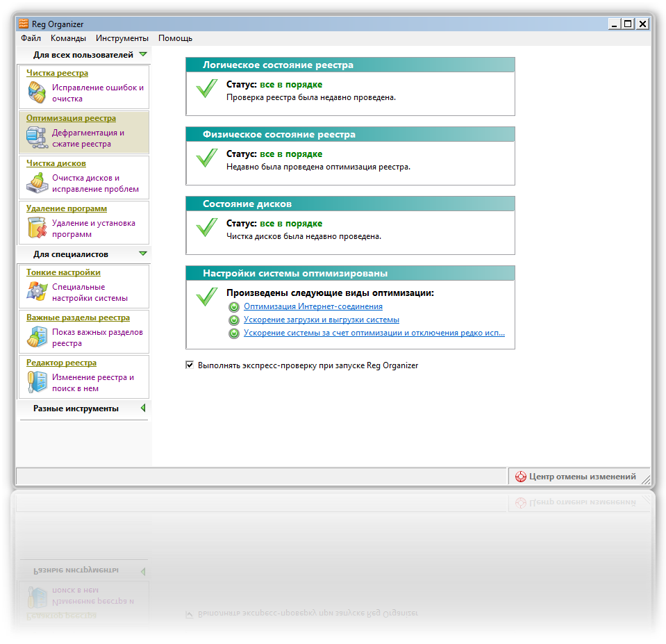
Task: Open the Файл menu
Action: [31, 38]
